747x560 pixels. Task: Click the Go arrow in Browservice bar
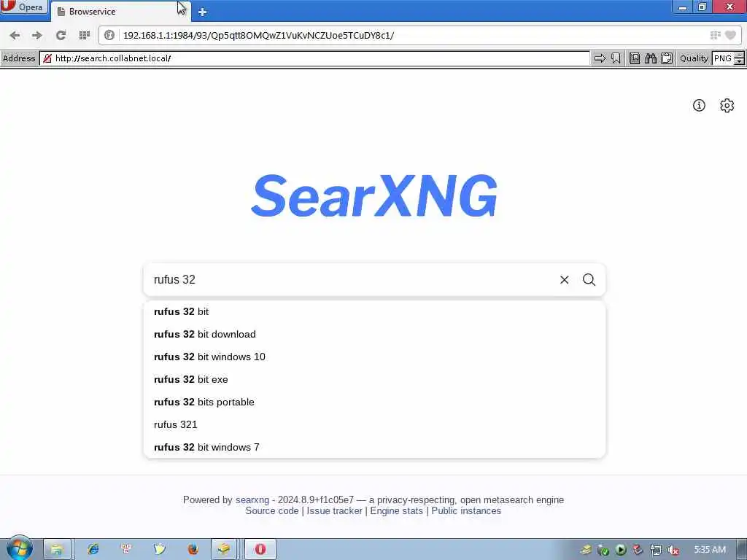[600, 58]
